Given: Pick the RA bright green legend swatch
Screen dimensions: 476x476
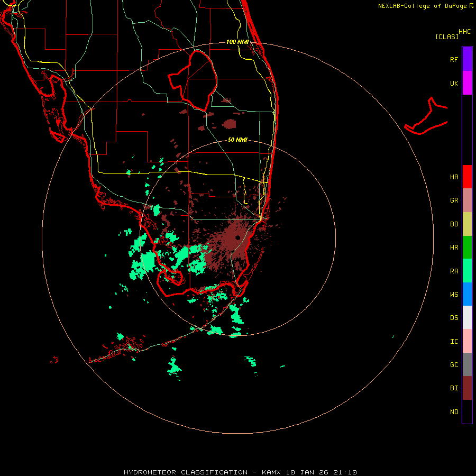Looking at the screenshot, I should [x=467, y=271].
